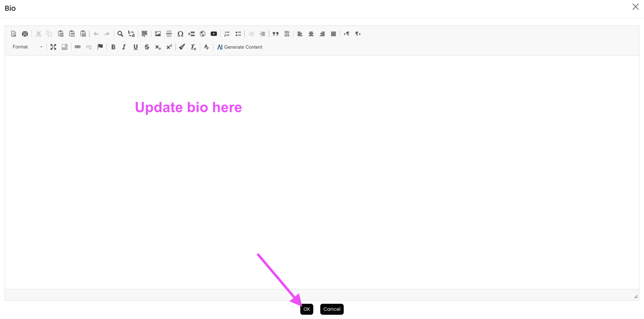The width and height of the screenshot is (644, 319).
Task: Toggle underline formatting
Action: click(136, 47)
